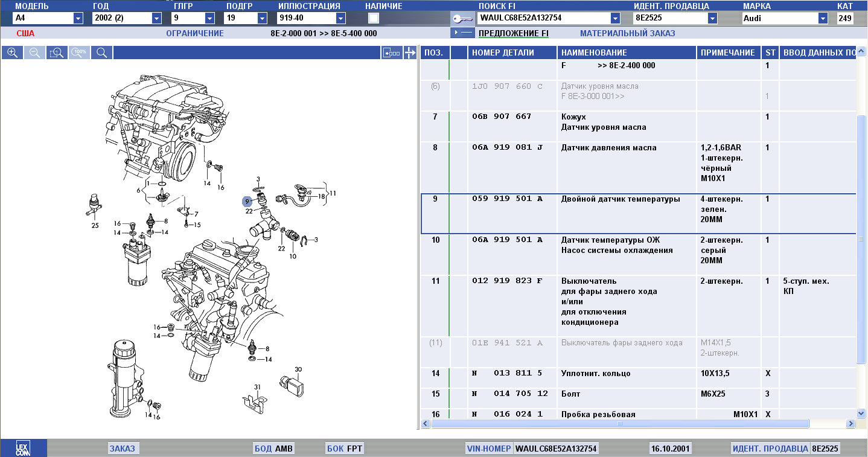This screenshot has height=457, width=868.
Task: Switch to the ПРЕДЛОЖЕНИЕ FI tab
Action: click(513, 33)
